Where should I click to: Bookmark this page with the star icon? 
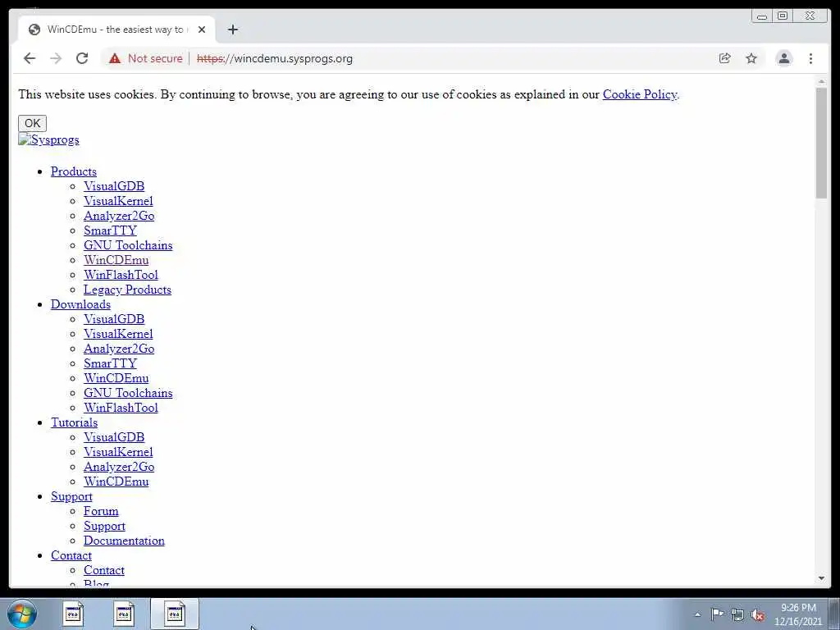(x=751, y=58)
